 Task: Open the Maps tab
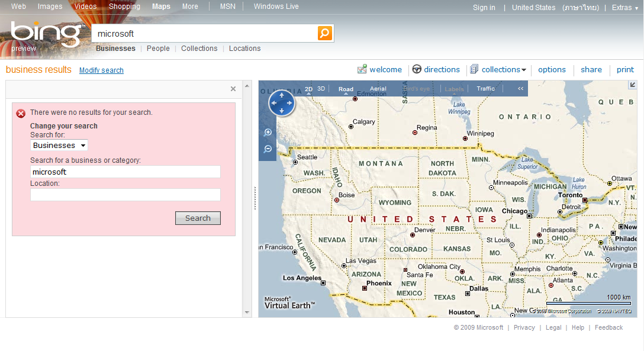pos(161,7)
